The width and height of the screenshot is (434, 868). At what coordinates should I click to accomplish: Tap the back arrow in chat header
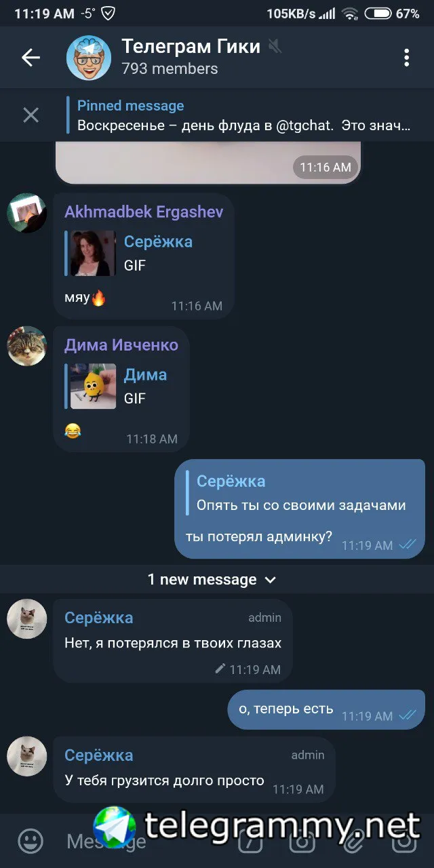pyautogui.click(x=31, y=58)
